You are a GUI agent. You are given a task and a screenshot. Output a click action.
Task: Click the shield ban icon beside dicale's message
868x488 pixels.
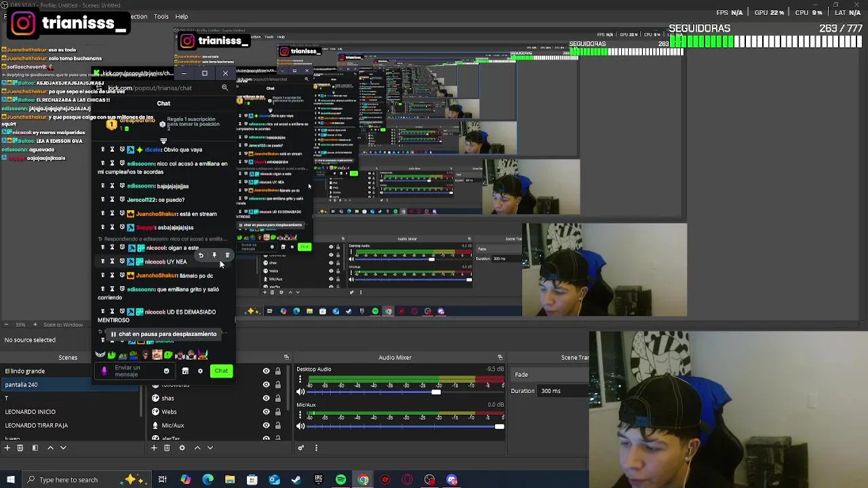point(122,150)
